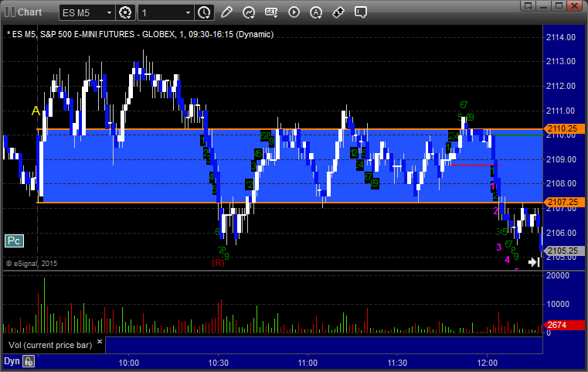Image resolution: width=588 pixels, height=372 pixels.
Task: Select the pencil drawing tool
Action: (226, 12)
